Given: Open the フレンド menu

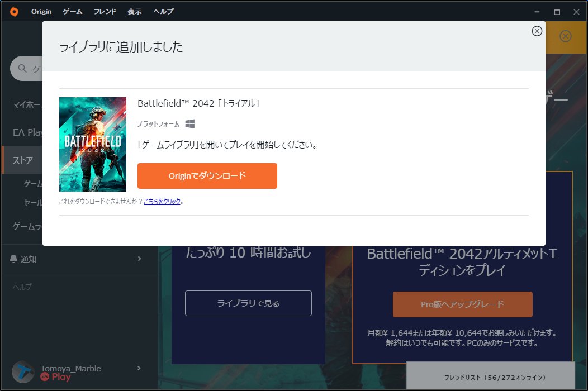Looking at the screenshot, I should [105, 11].
